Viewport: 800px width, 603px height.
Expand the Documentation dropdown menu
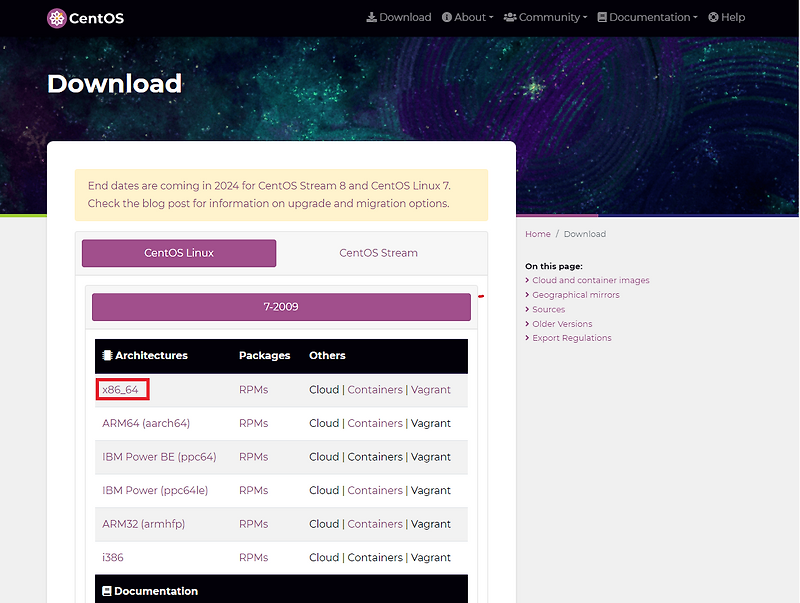[x=647, y=17]
